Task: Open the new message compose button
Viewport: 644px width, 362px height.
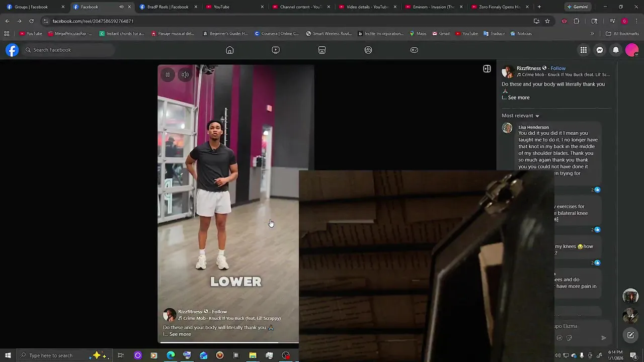Action: [630, 335]
